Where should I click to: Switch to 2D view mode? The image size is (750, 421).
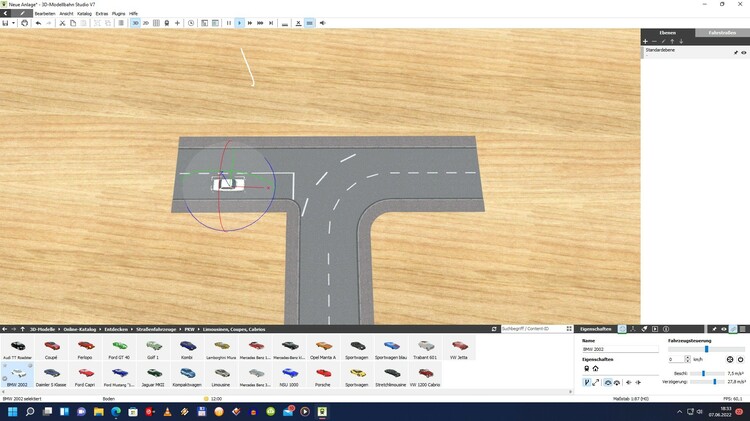[146, 23]
